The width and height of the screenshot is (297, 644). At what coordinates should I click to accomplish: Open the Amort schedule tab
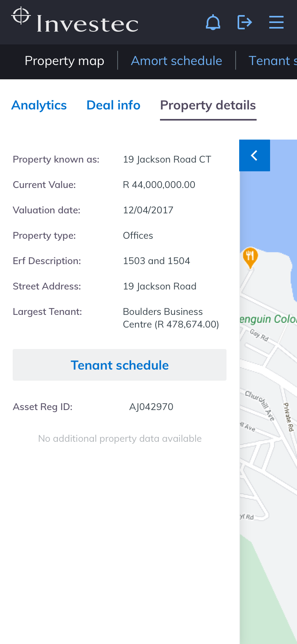click(176, 61)
